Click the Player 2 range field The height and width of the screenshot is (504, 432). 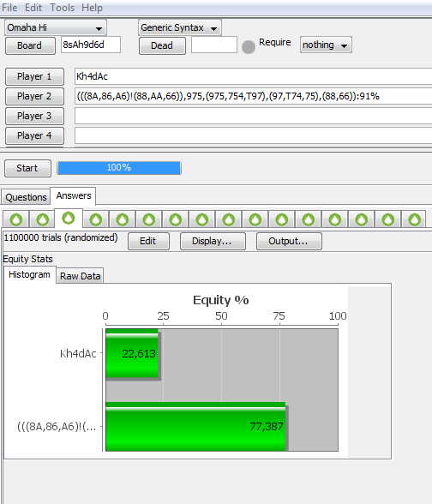(254, 96)
